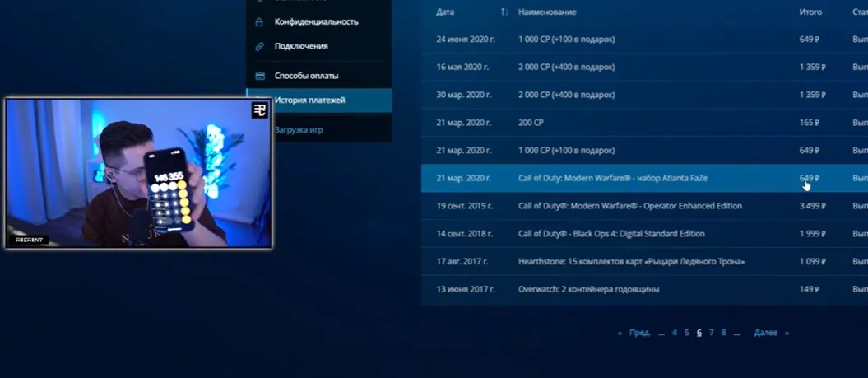Go to next page via Далее
The height and width of the screenshot is (378, 868).
pos(766,333)
